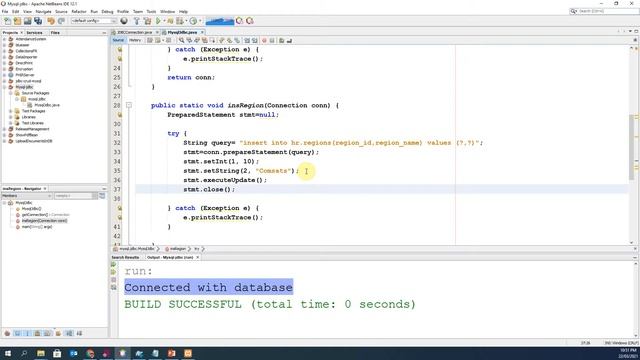Click the Debug Project toolbar icon
Screen dimensions: 640x360
pyautogui.click(x=180, y=21)
